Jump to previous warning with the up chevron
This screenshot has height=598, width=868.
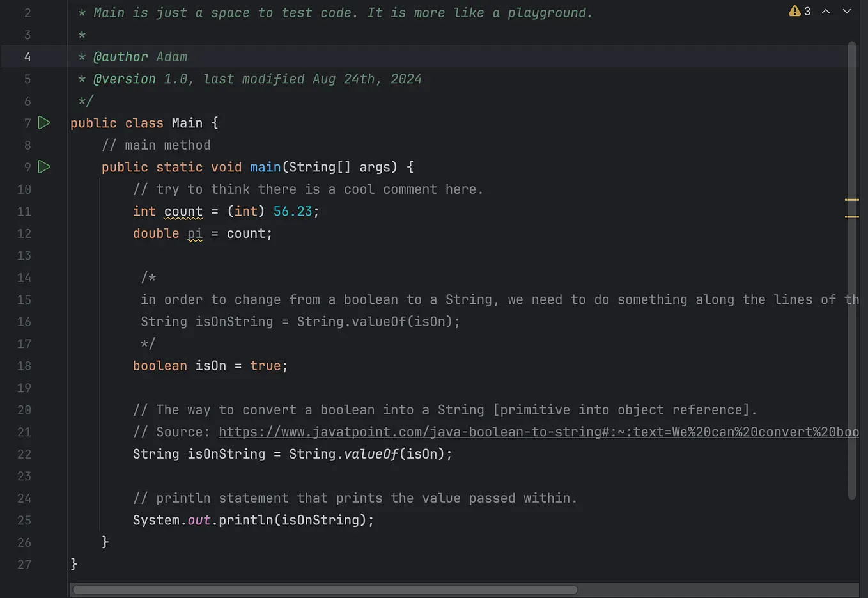tap(827, 11)
